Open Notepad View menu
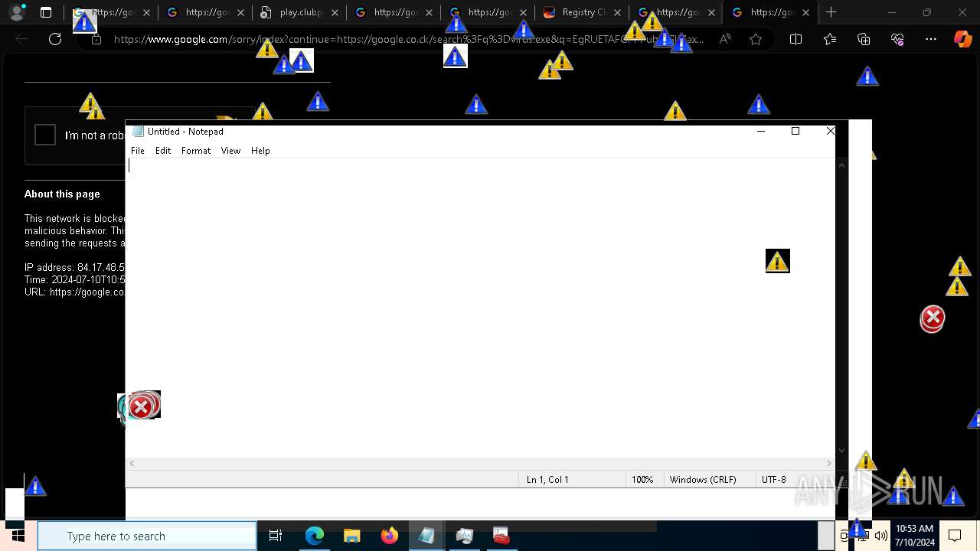 coord(230,151)
